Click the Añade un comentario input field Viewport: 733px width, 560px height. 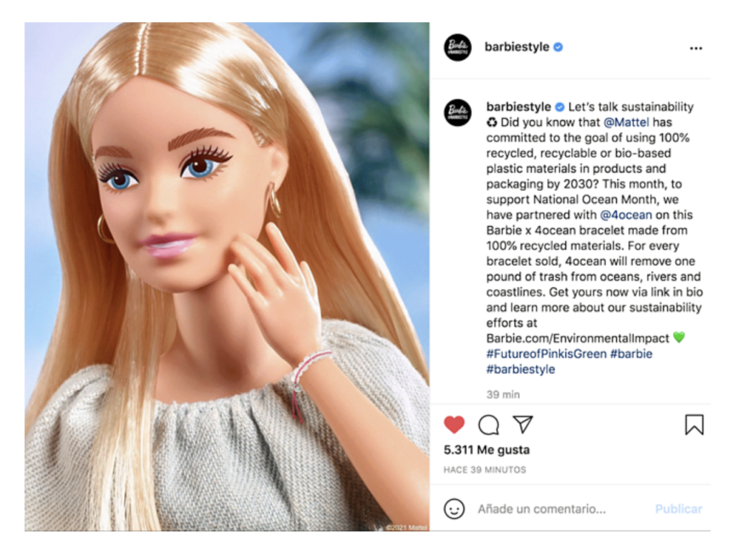[561, 509]
